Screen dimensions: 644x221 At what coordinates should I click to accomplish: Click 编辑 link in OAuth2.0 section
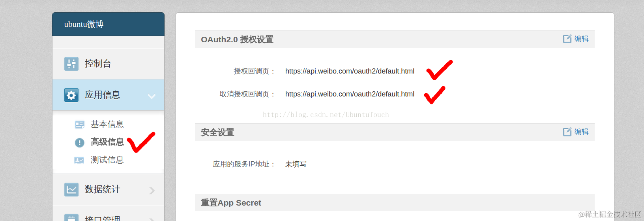[x=581, y=39]
